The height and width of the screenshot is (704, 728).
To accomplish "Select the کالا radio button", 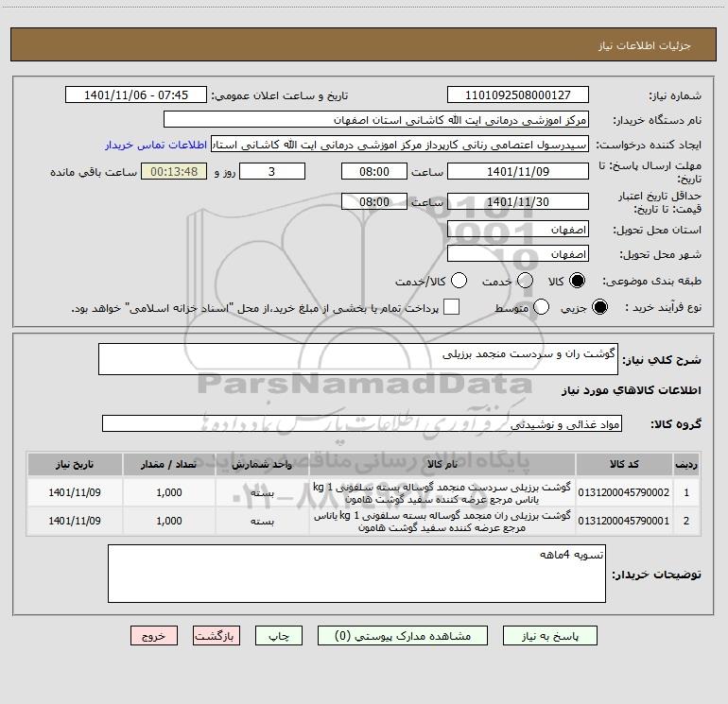I will [577, 281].
